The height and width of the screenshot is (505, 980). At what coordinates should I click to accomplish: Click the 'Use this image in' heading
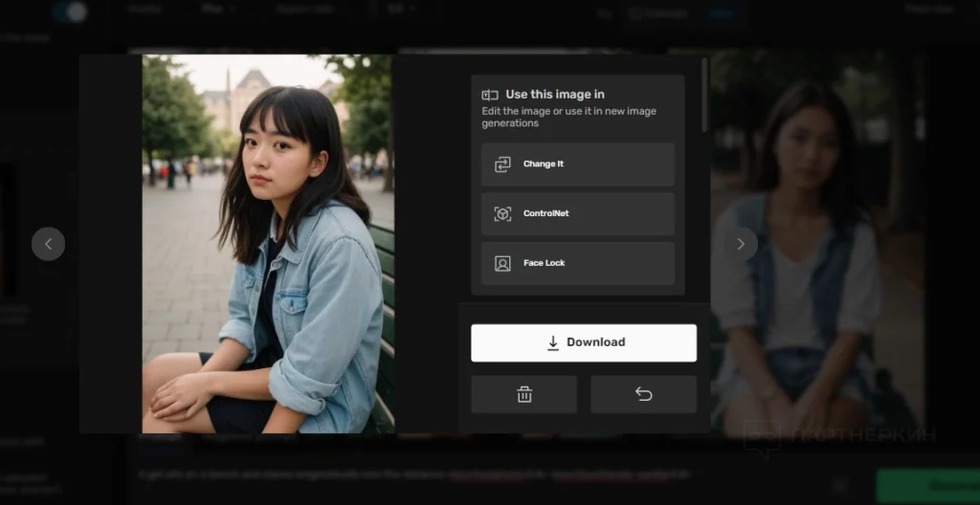[555, 95]
